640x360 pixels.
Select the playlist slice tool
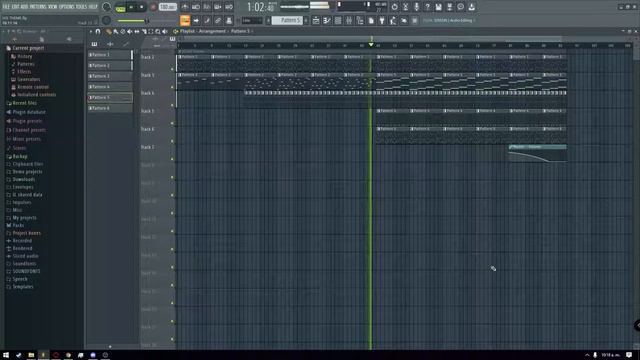[144, 31]
